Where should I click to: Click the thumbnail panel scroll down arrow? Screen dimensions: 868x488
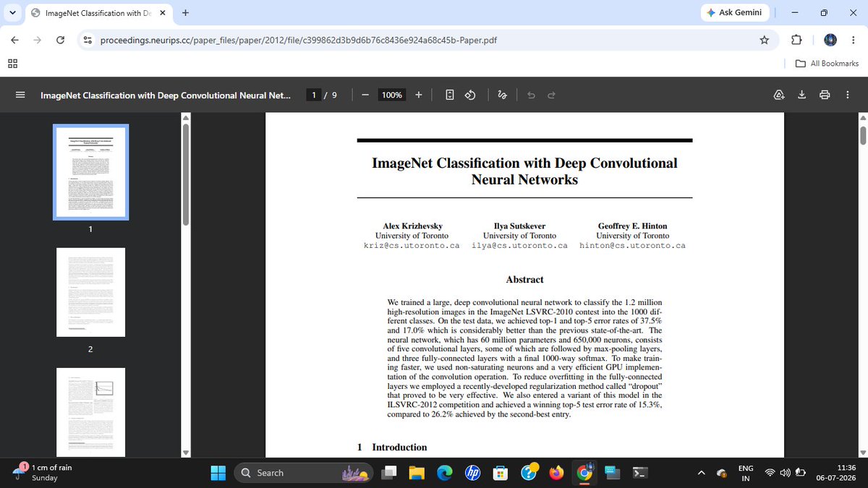(185, 453)
